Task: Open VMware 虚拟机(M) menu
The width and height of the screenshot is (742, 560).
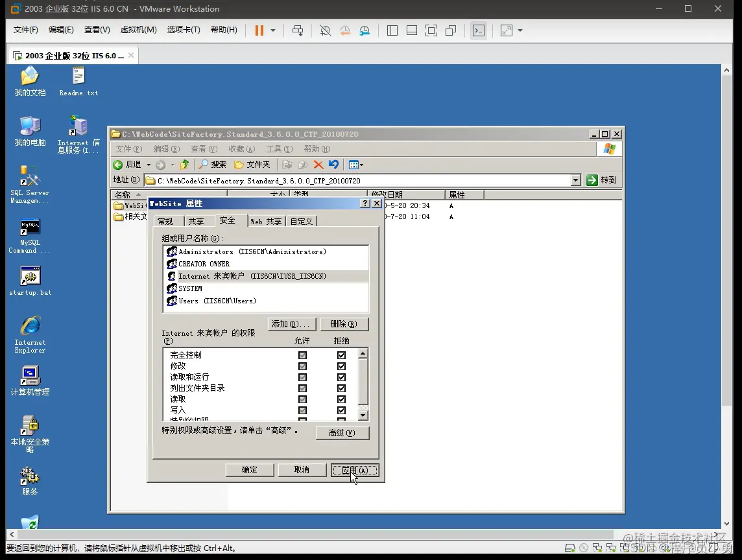Action: pos(138,29)
